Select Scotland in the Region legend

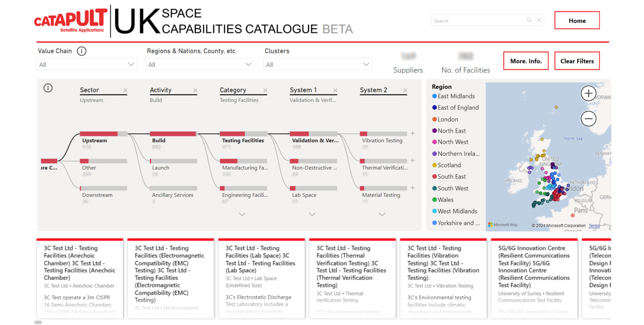(x=449, y=165)
